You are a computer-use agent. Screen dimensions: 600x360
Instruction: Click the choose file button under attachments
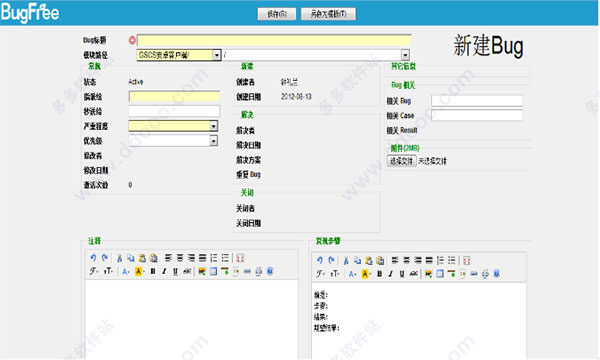[x=401, y=161]
